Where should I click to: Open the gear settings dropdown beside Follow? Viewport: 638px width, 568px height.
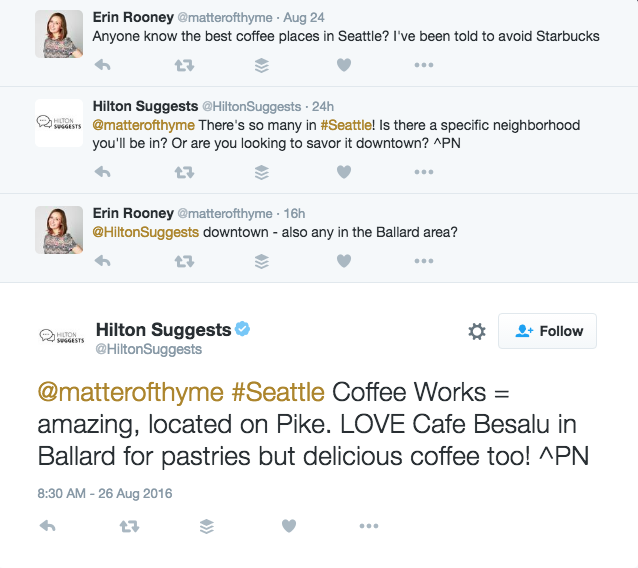477,331
